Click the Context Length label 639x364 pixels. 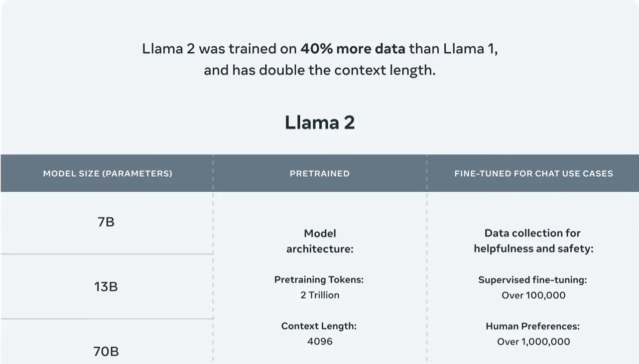(319, 326)
